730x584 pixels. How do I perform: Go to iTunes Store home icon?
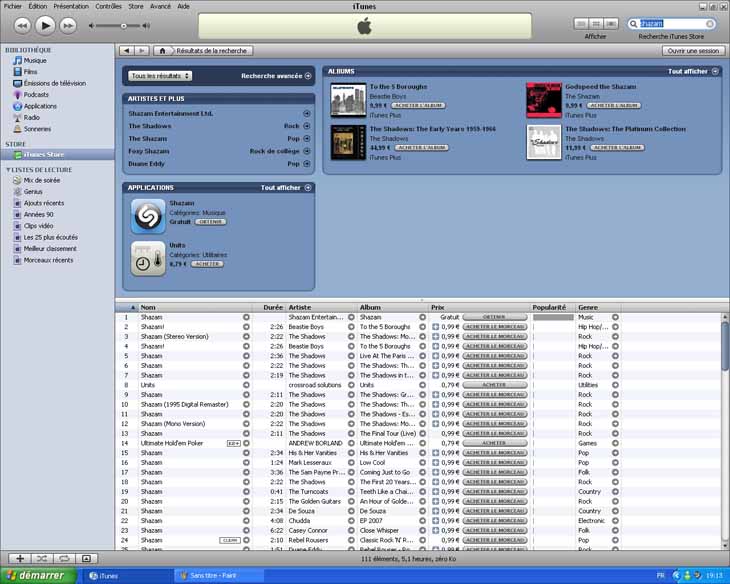pyautogui.click(x=162, y=50)
